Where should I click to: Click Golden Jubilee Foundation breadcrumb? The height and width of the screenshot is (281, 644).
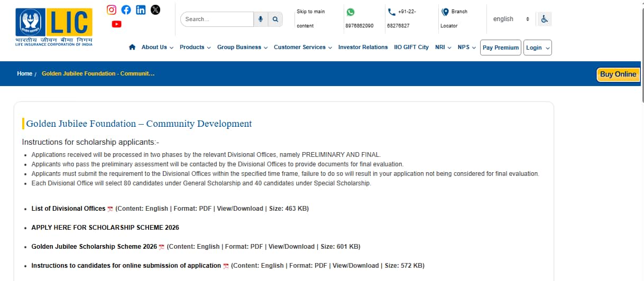pos(98,73)
